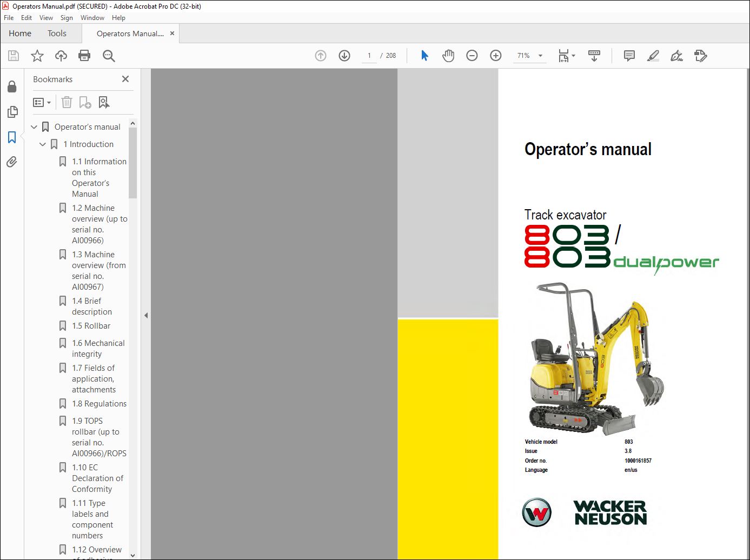Open the Edit menu

(x=26, y=18)
